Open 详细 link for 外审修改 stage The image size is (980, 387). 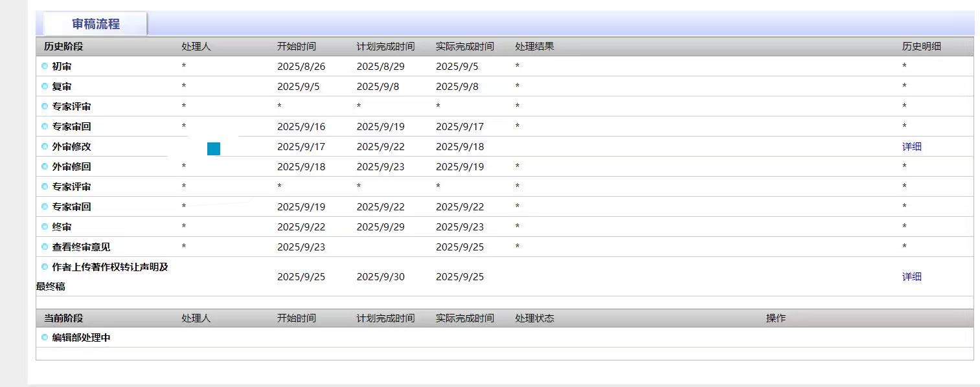pos(911,146)
